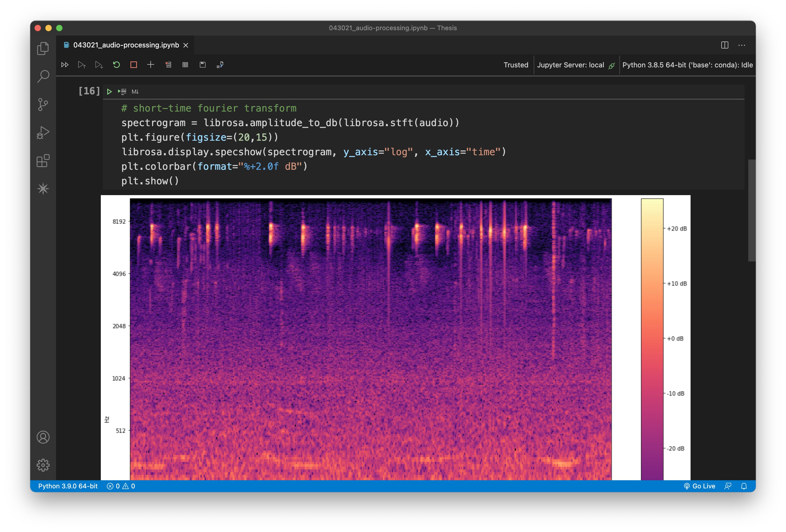Image resolution: width=786 pixels, height=532 pixels.
Task: Open the errors and warnings status item
Action: (x=121, y=486)
